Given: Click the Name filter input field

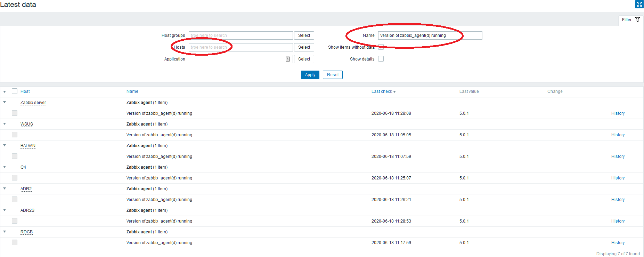Looking at the screenshot, I should (x=430, y=35).
